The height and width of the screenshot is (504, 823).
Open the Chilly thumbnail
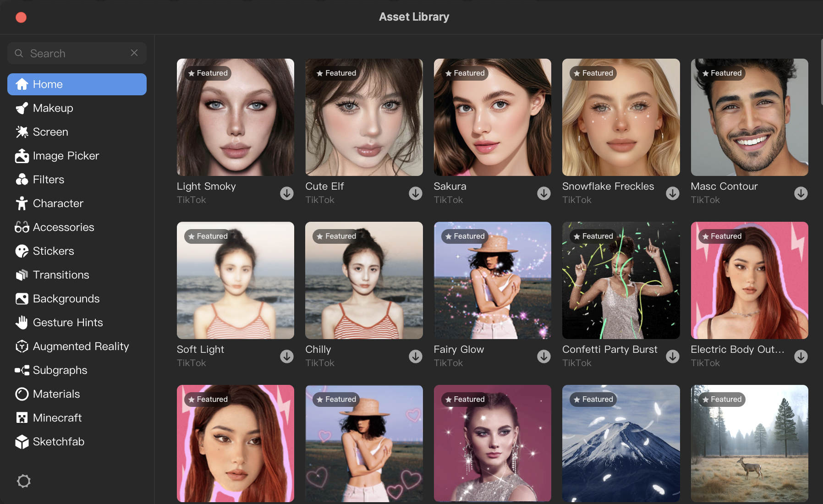[x=364, y=280]
